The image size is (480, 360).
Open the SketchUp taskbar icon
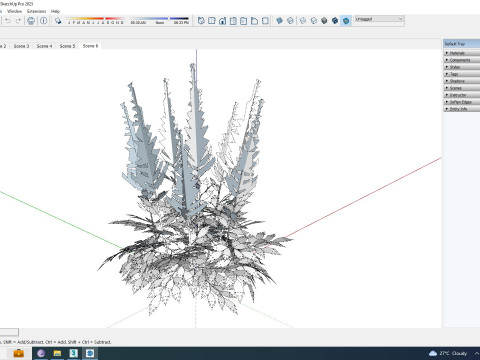[x=90, y=353]
